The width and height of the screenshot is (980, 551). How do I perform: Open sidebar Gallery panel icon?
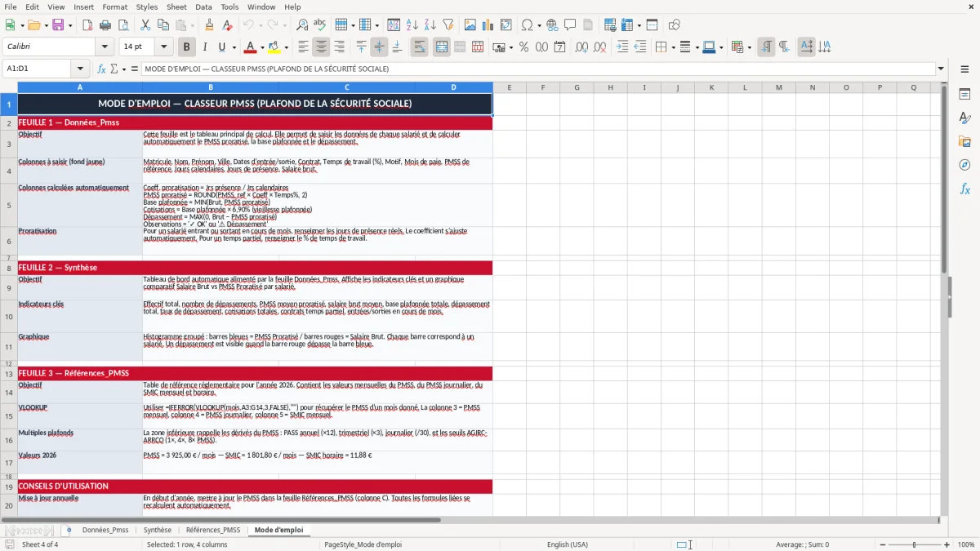click(964, 142)
